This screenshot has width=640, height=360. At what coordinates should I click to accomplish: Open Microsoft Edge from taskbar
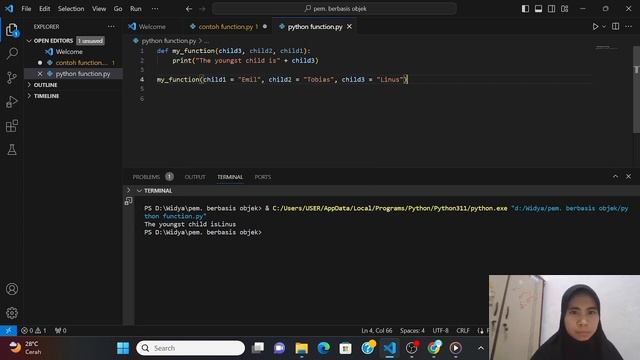324,348
